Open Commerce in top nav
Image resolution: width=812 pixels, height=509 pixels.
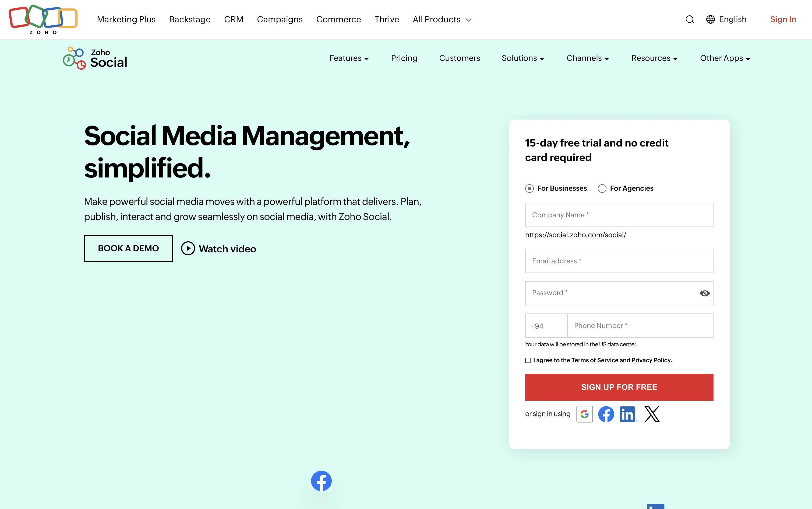click(338, 19)
